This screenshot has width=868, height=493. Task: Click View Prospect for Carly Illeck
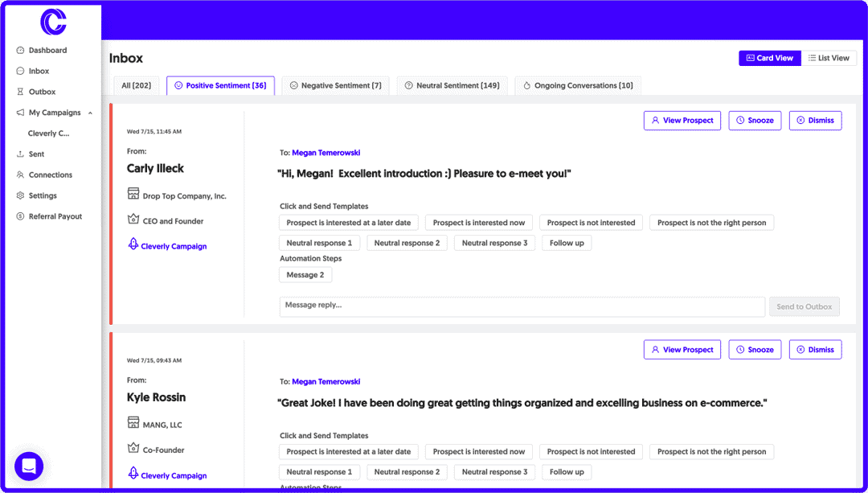coord(682,121)
